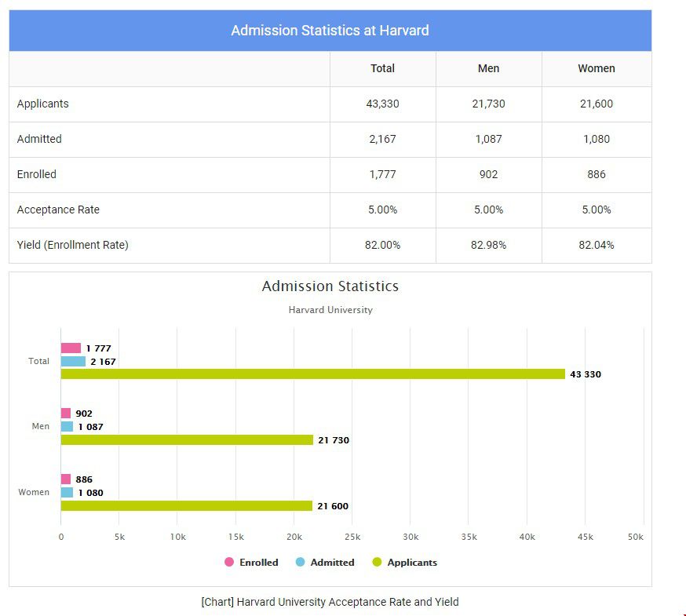This screenshot has height=616, width=686.
Task: Click the blue Admitted bar for Total
Action: (x=73, y=362)
